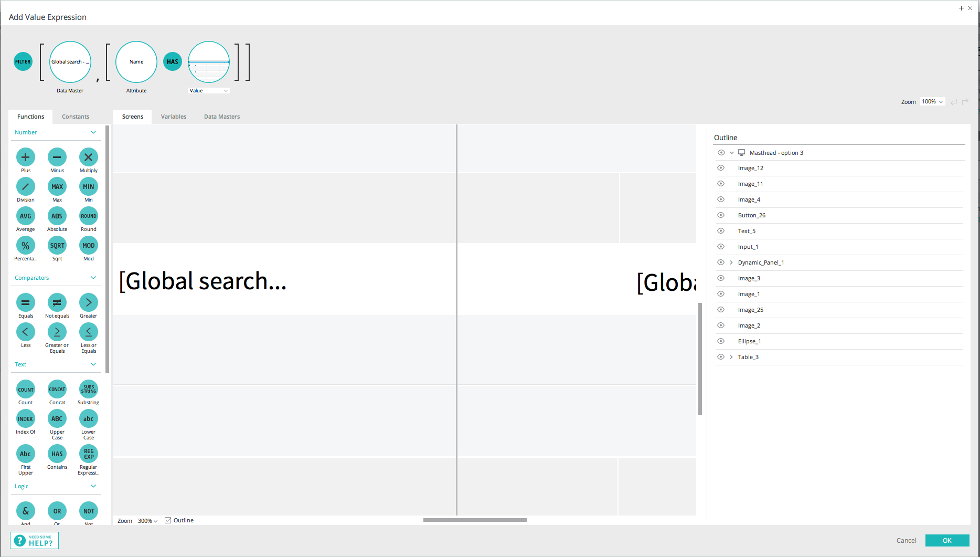Click the Contains (HAS) function in Text
This screenshot has width=980, height=557.
pos(57,454)
